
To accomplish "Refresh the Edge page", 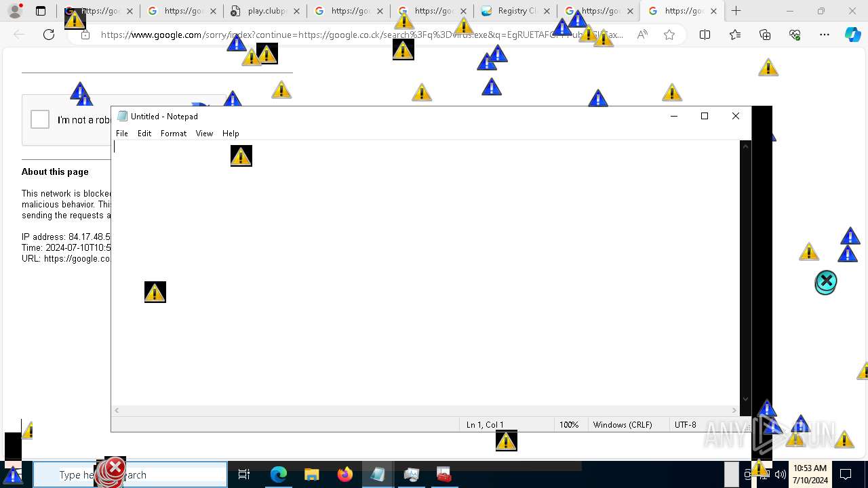I will [49, 35].
